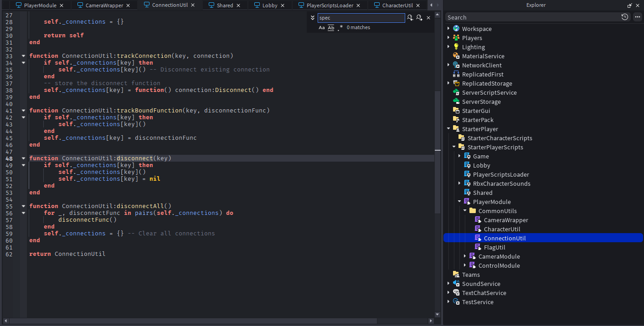Click the RbxCharacterSounds script icon

coord(467,183)
